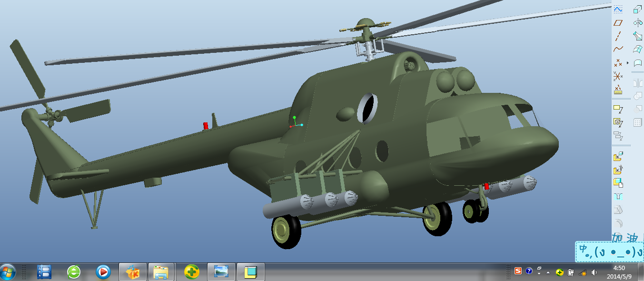Select the Datum Coordinate System tool
The width and height of the screenshot is (644, 281).
[x=618, y=76]
